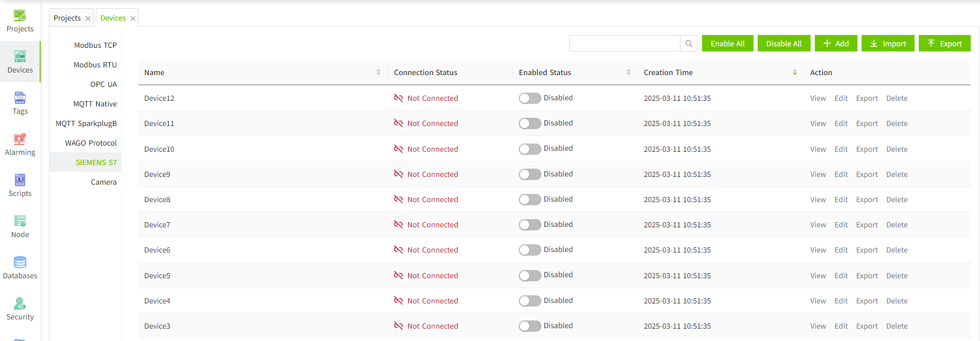The width and height of the screenshot is (980, 341).
Task: Open the Tags section icon
Action: click(20, 98)
